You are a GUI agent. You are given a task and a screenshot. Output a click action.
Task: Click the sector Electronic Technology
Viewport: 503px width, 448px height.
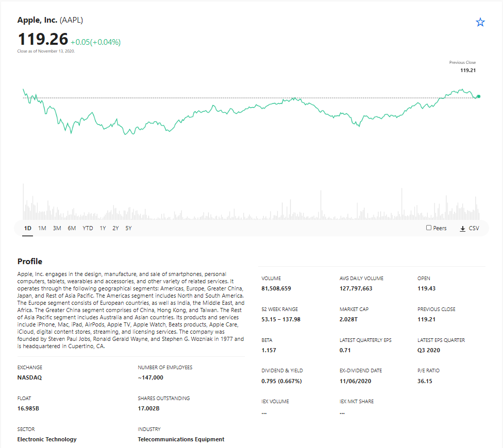47,439
